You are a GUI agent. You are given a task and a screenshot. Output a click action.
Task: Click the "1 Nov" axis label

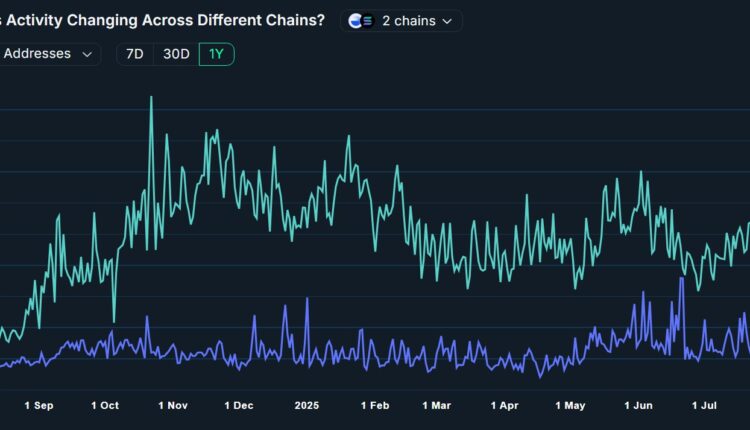click(172, 405)
